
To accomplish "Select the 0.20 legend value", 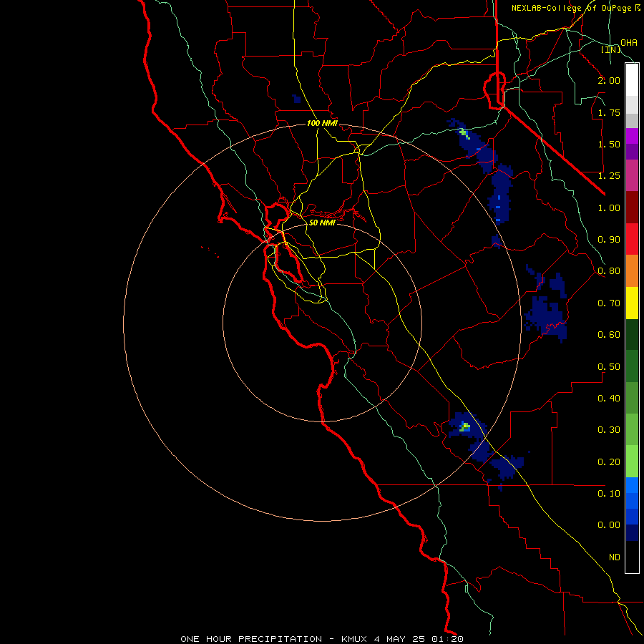I will (609, 462).
